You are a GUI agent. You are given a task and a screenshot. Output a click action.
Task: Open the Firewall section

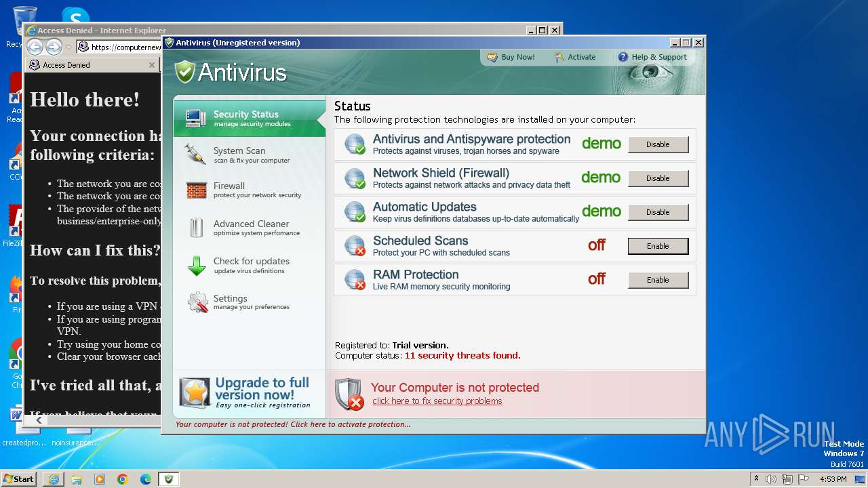click(x=249, y=190)
